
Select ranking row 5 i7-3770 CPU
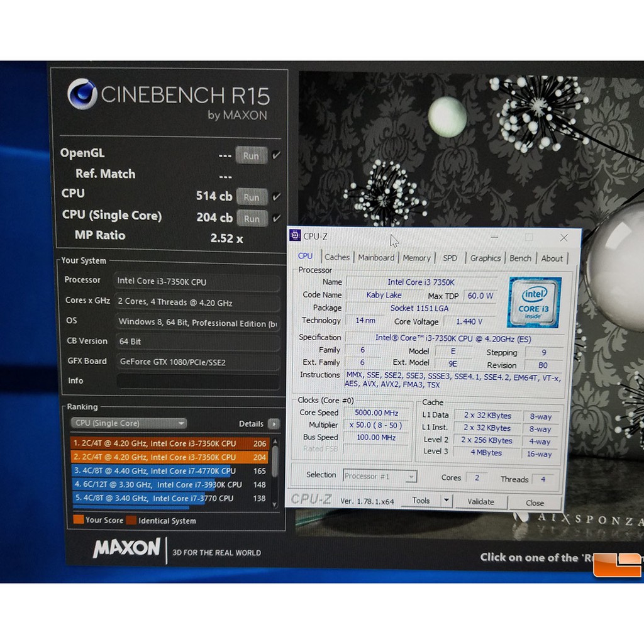(171, 498)
